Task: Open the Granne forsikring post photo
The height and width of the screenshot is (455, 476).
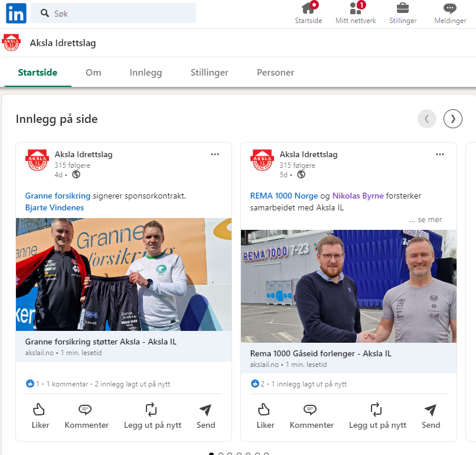Action: tap(123, 275)
